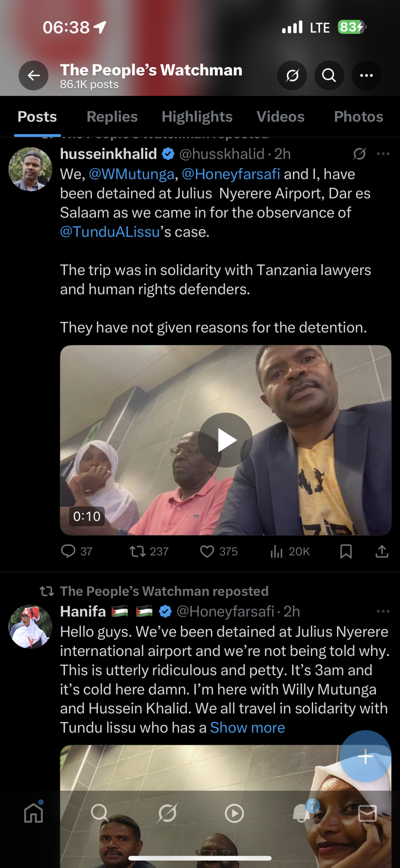The height and width of the screenshot is (868, 400).
Task: Open Grok icon in profile header
Action: point(292,75)
